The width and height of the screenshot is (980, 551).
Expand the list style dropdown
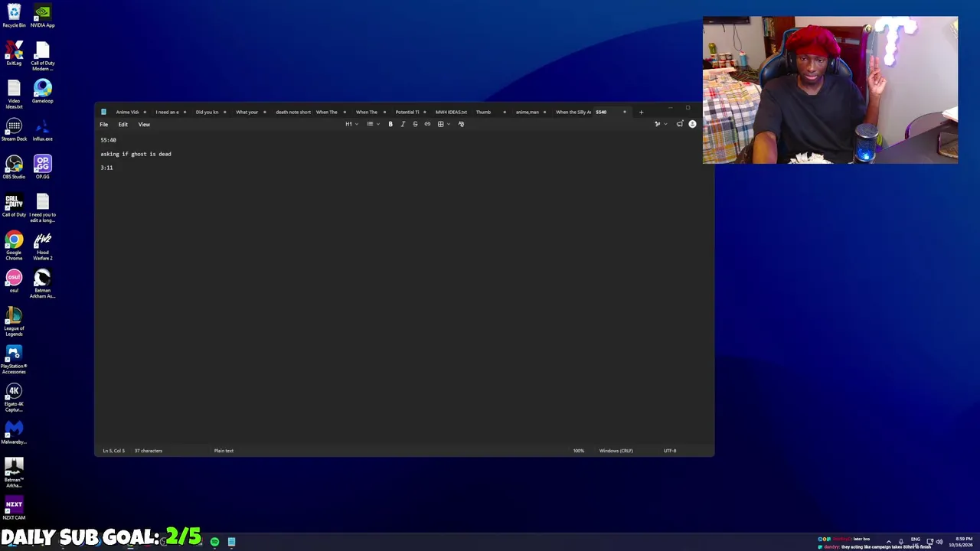pos(373,124)
